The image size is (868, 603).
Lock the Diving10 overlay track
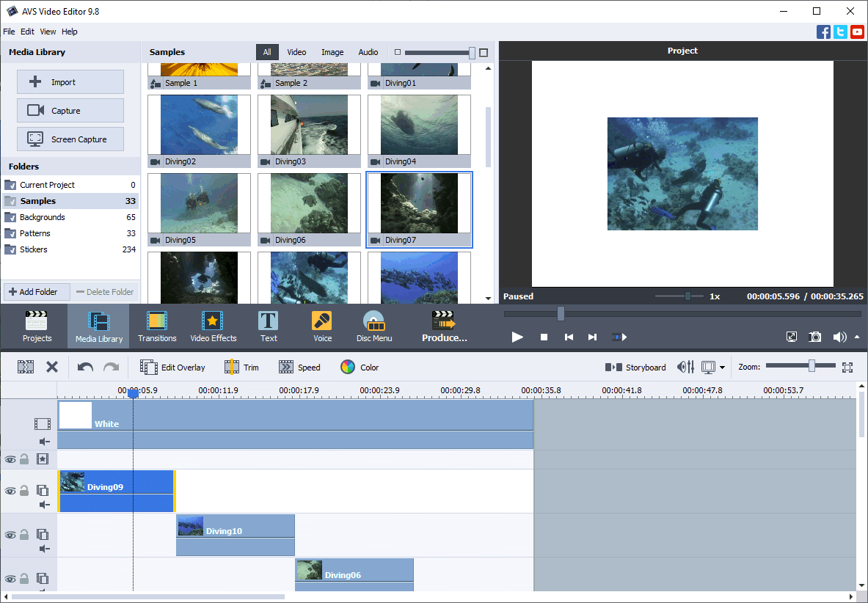click(25, 536)
